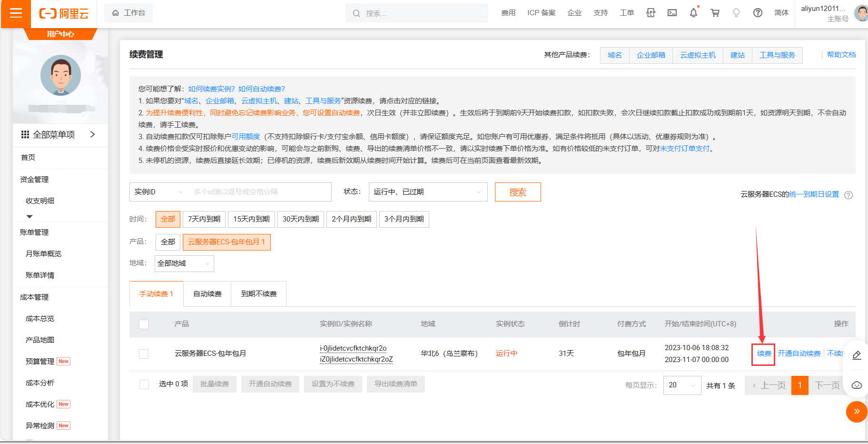Image resolution: width=868 pixels, height=444 pixels.
Task: Open the help question-mark icon in the top bar
Action: point(758,13)
